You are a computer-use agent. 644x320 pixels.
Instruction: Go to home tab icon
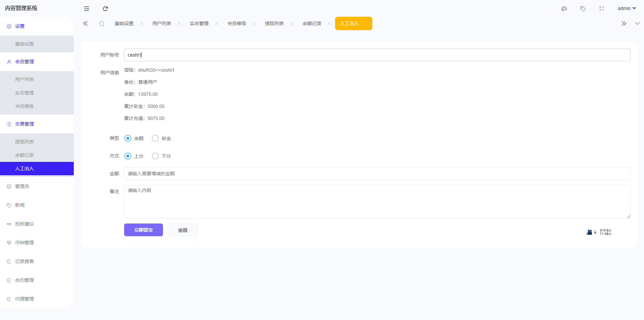(x=102, y=23)
